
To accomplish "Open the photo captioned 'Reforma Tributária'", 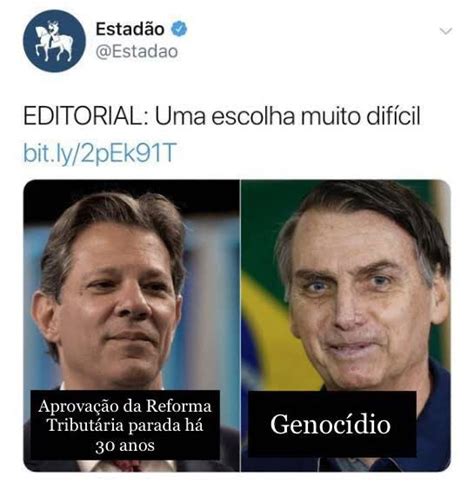I will click(x=131, y=325).
